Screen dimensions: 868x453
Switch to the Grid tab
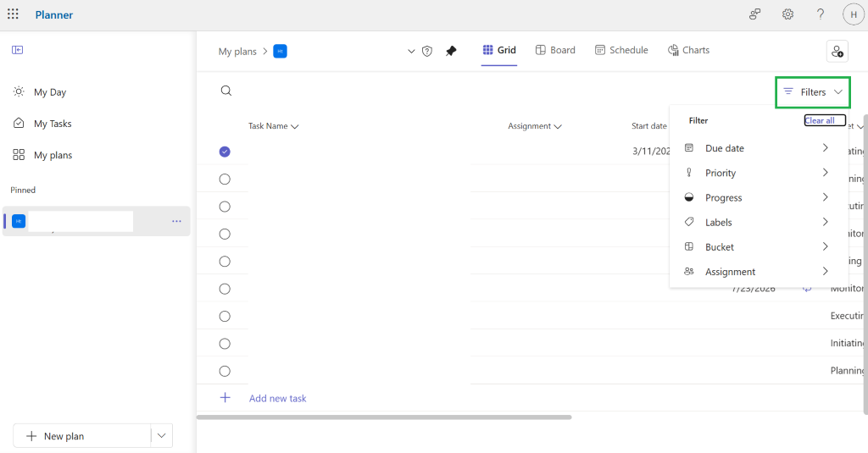tap(499, 50)
